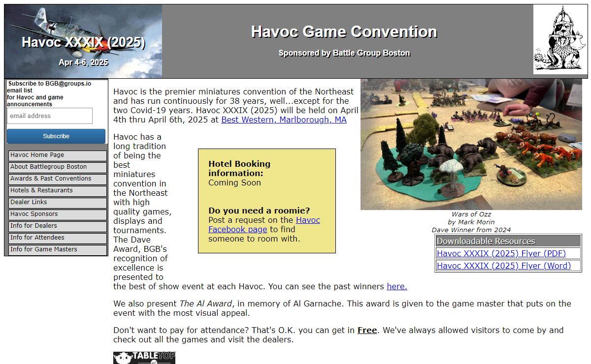Screen dimensions: 591x364
Task: Click the Tabletop logo at page bottom
Action: (144, 358)
